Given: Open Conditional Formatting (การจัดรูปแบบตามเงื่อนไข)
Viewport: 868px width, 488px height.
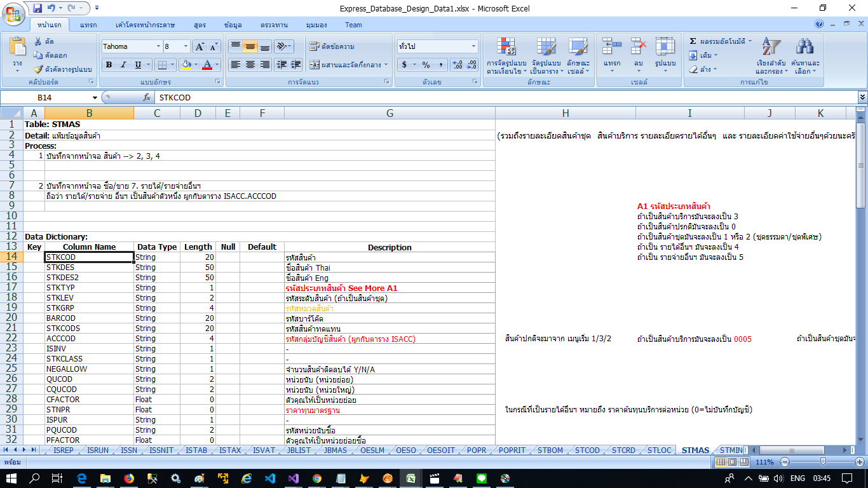Looking at the screenshot, I should point(506,56).
